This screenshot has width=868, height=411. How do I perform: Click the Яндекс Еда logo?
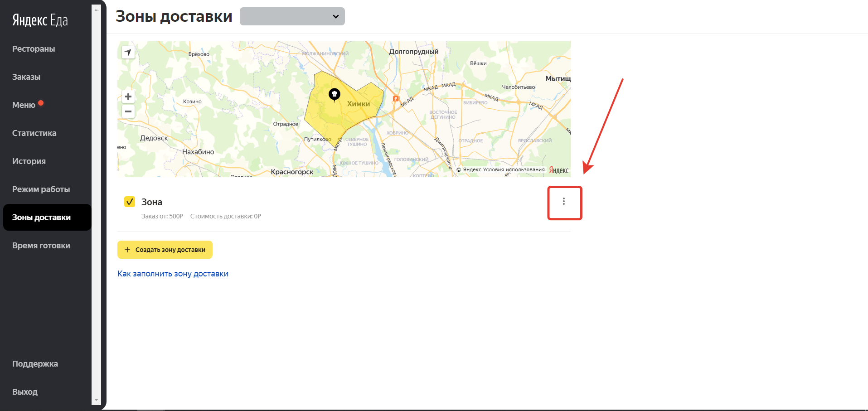coord(40,20)
